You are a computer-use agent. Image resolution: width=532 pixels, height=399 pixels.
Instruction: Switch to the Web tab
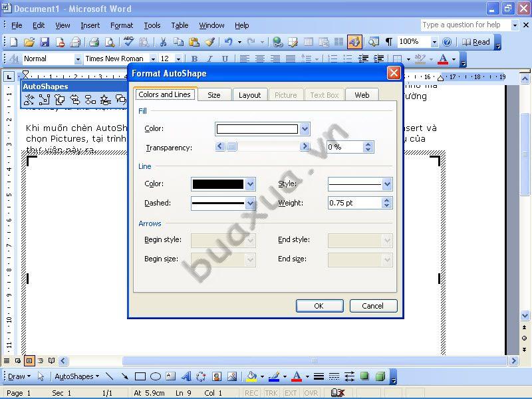362,95
